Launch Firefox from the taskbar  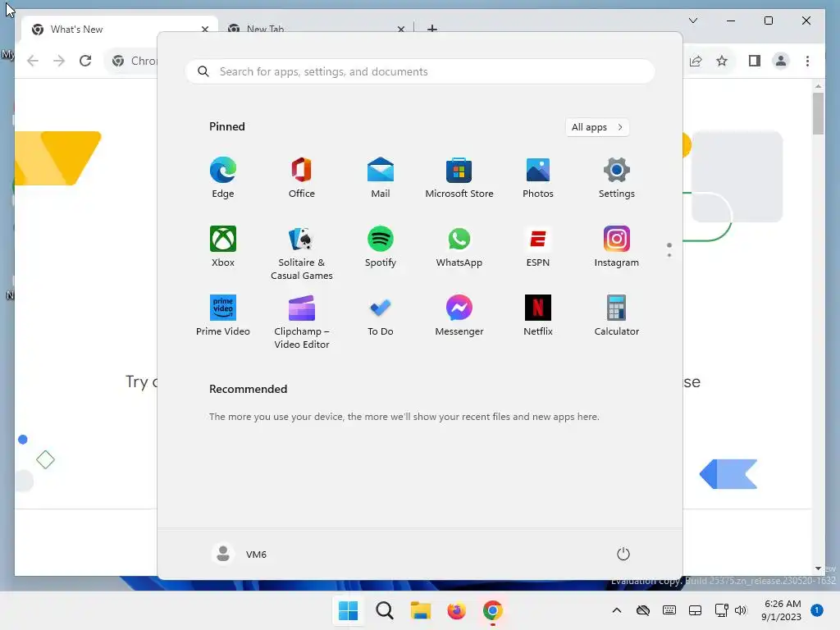point(456,610)
